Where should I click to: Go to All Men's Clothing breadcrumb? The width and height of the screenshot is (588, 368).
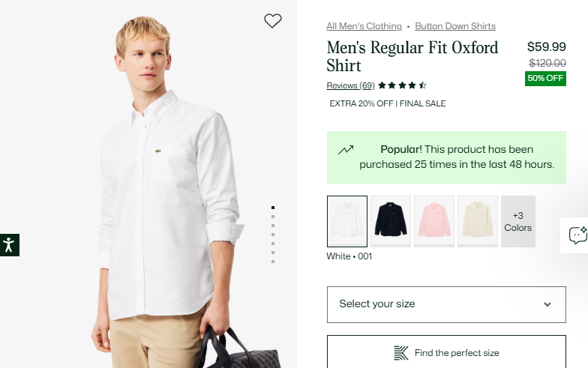click(x=364, y=26)
